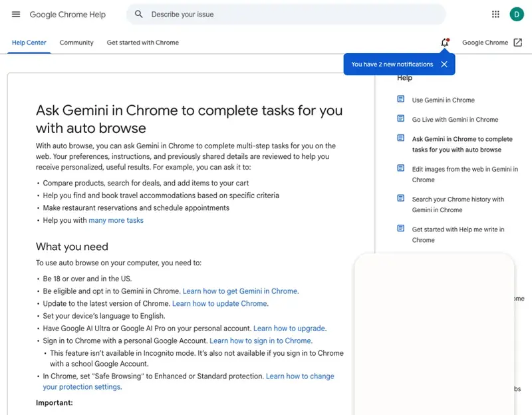Open Learn how to sign in to Chrome

261,341
